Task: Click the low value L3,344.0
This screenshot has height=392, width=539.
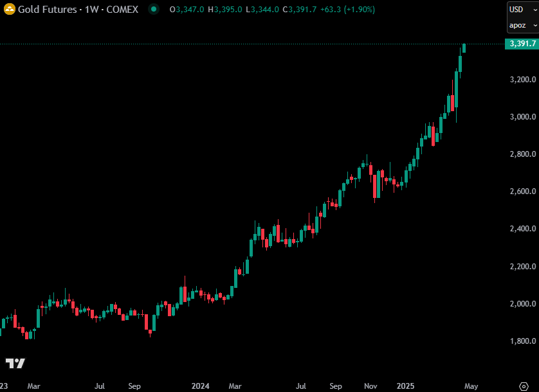Action: tap(262, 9)
